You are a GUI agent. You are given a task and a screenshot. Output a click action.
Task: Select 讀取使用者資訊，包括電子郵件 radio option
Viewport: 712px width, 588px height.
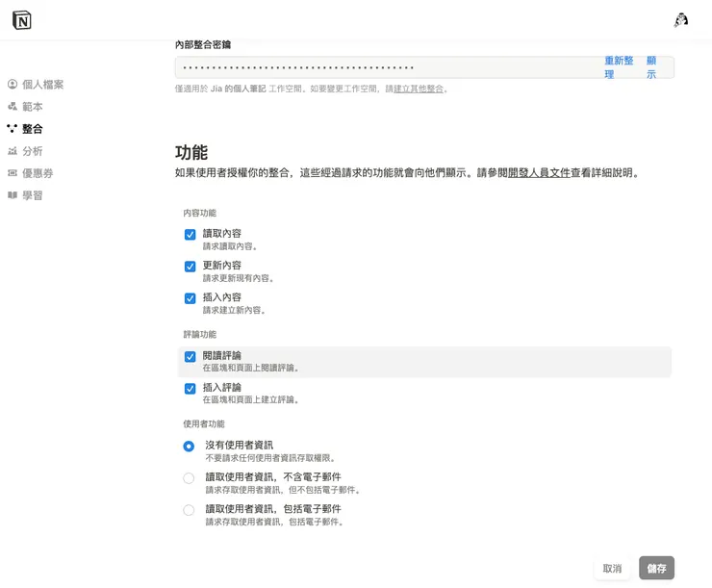[x=189, y=510]
